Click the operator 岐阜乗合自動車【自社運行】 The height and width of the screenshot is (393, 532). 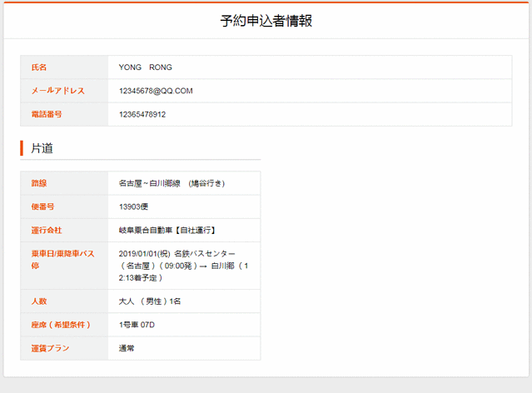pyautogui.click(x=167, y=230)
